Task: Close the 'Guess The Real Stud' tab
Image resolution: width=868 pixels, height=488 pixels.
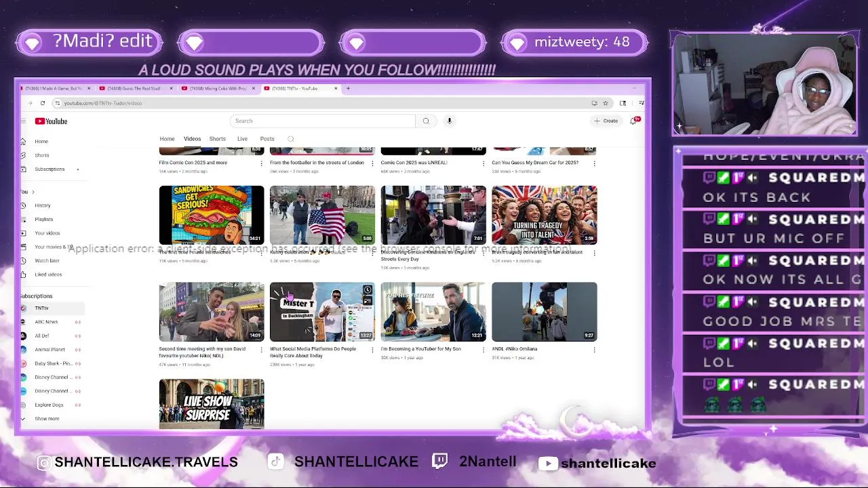Action: pyautogui.click(x=171, y=88)
